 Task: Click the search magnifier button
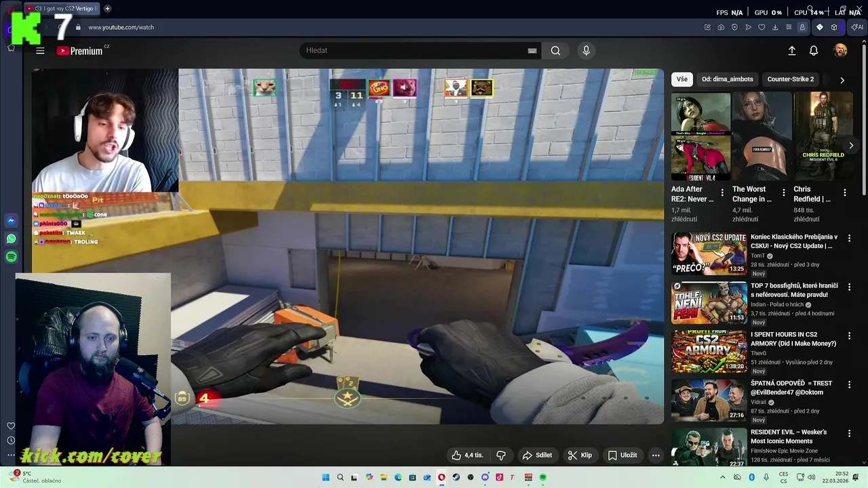pos(555,51)
